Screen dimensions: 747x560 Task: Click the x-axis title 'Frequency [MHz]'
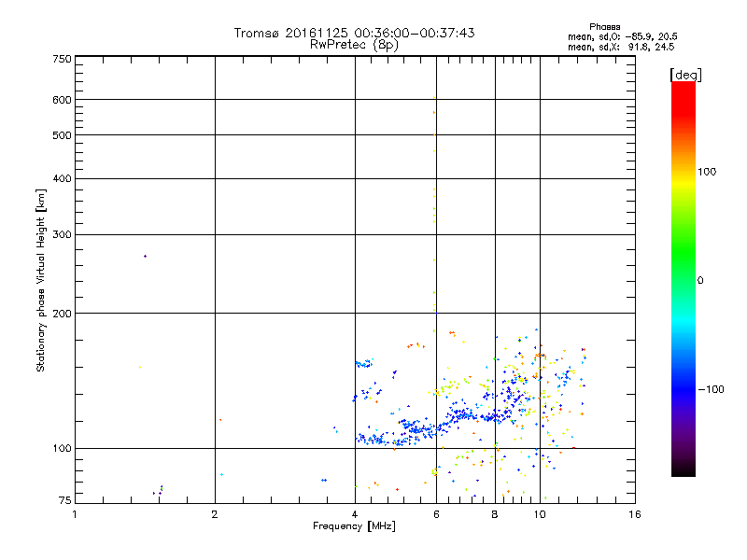tap(354, 526)
